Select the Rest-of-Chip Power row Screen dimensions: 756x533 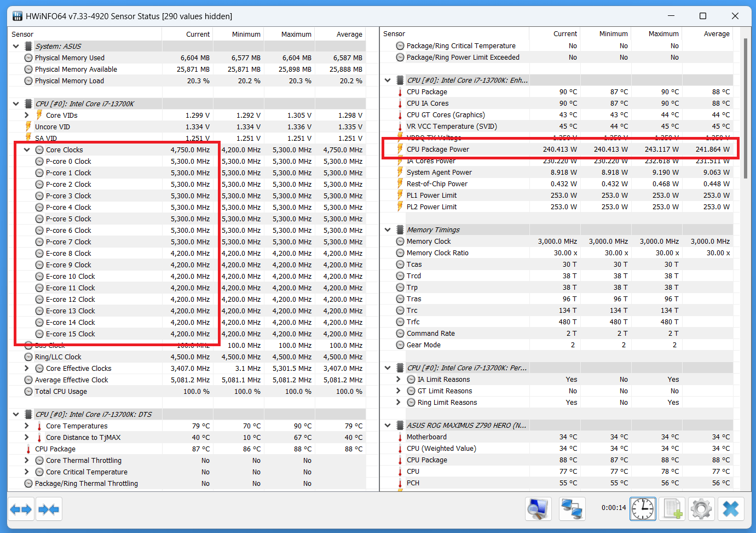pyautogui.click(x=557, y=184)
